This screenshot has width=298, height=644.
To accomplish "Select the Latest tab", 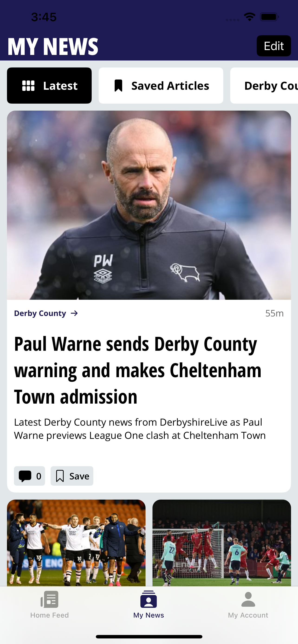I will (49, 86).
